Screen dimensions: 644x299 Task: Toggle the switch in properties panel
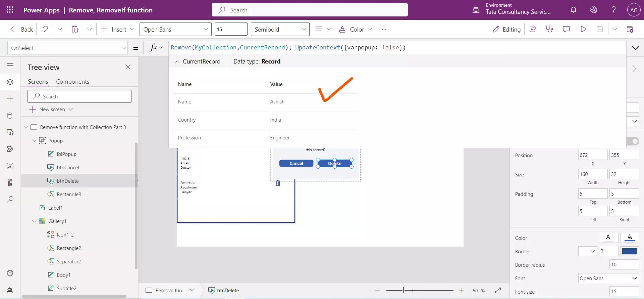[x=633, y=141]
